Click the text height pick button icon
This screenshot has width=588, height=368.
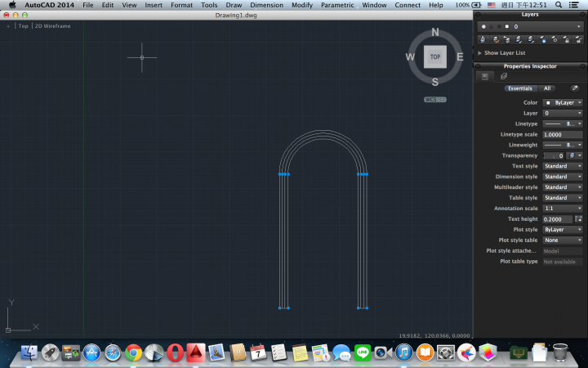[578, 219]
